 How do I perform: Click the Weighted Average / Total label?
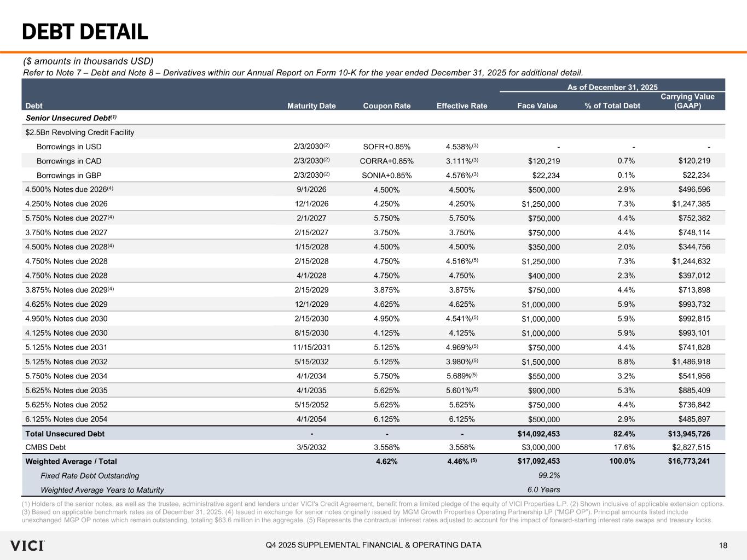pyautogui.click(x=71, y=462)
